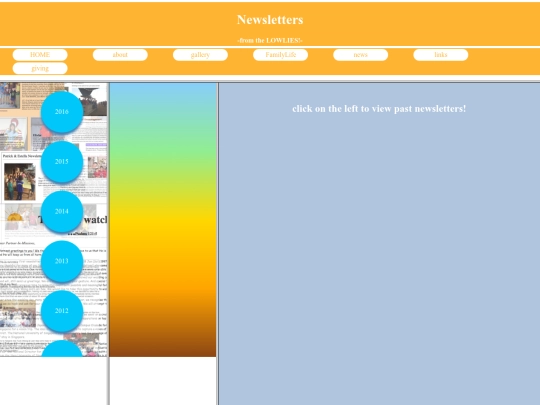Viewport: 540px width, 405px height.
Task: Click the '-from the LOWLIES!-' subtitle
Action: (x=270, y=40)
